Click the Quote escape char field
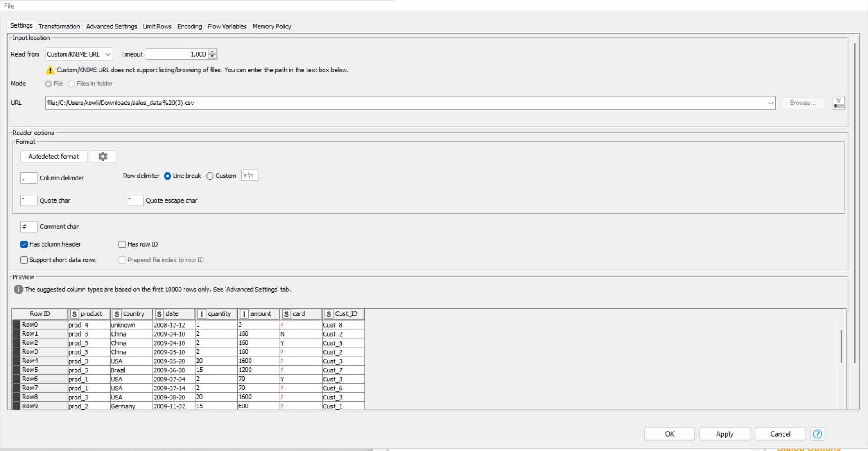Screen dimensions: 868x451 click(x=135, y=200)
